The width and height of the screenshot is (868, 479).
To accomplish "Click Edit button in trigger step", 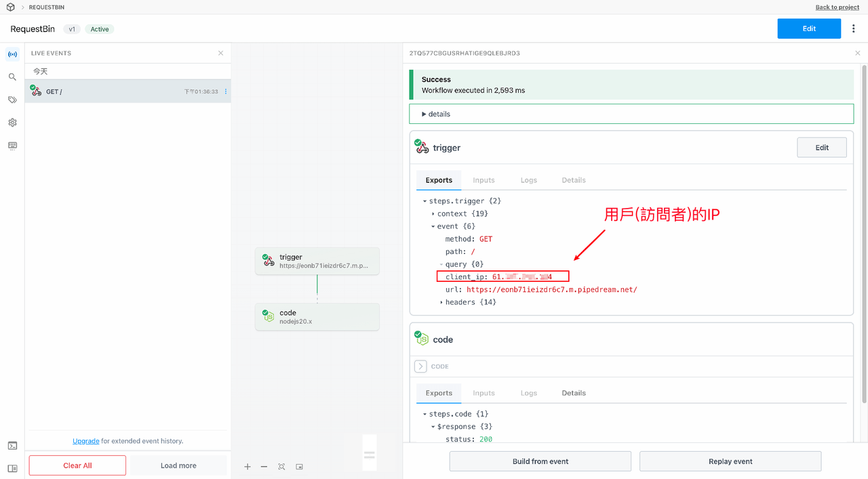I will click(x=822, y=148).
